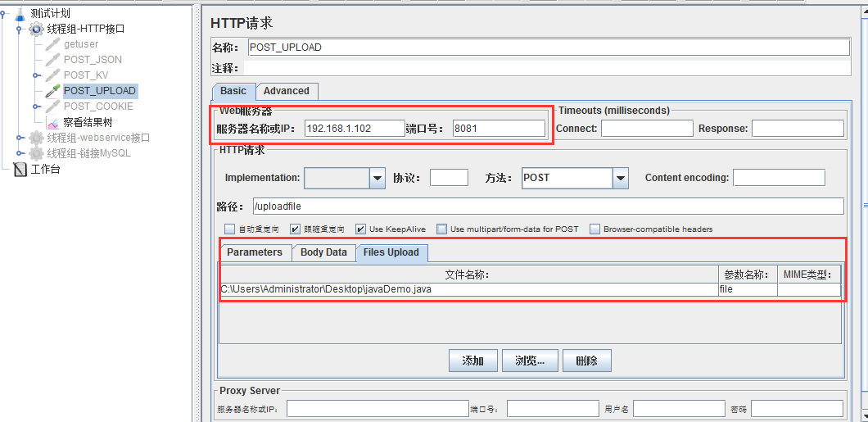Click the proxy 端口号 field
The height and width of the screenshot is (422, 868).
pyautogui.click(x=553, y=409)
